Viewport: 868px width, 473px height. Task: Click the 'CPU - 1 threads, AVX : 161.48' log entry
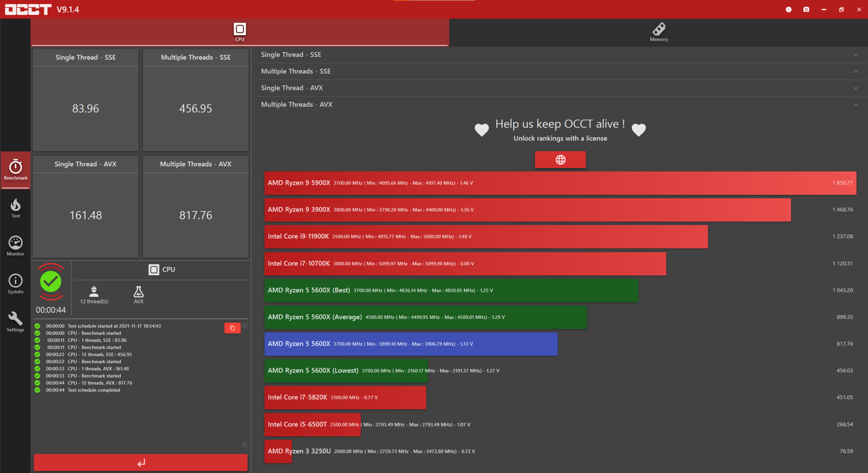[99, 369]
